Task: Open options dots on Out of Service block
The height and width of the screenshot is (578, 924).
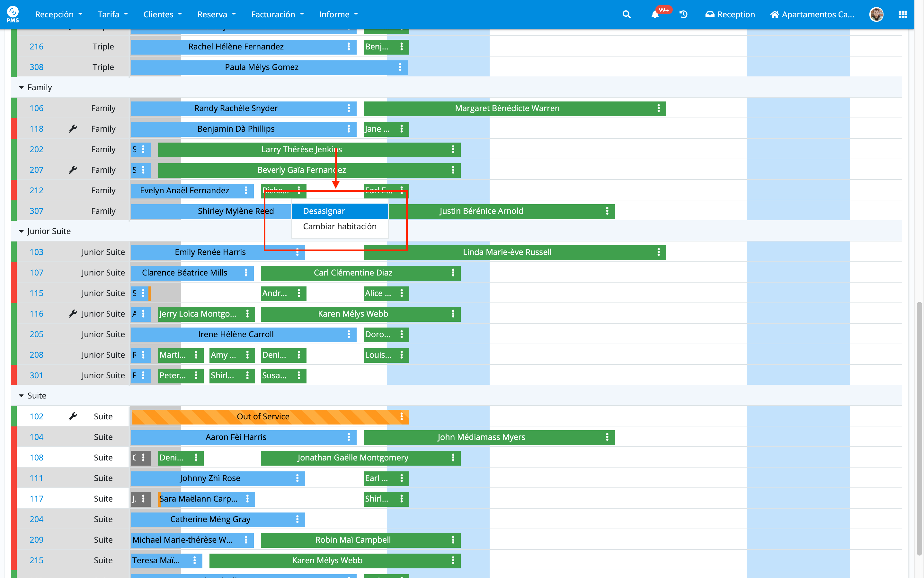Action: 402,417
